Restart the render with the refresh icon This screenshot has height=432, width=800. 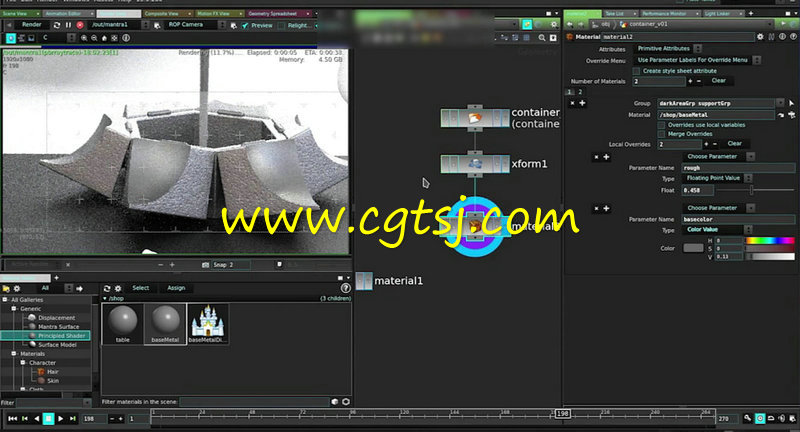57,25
